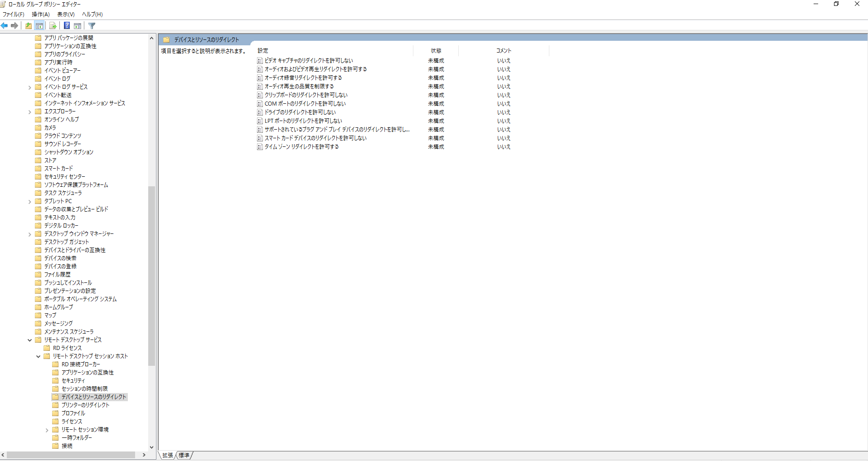Open Help with the blue question-mark icon
868x461 pixels.
point(67,25)
